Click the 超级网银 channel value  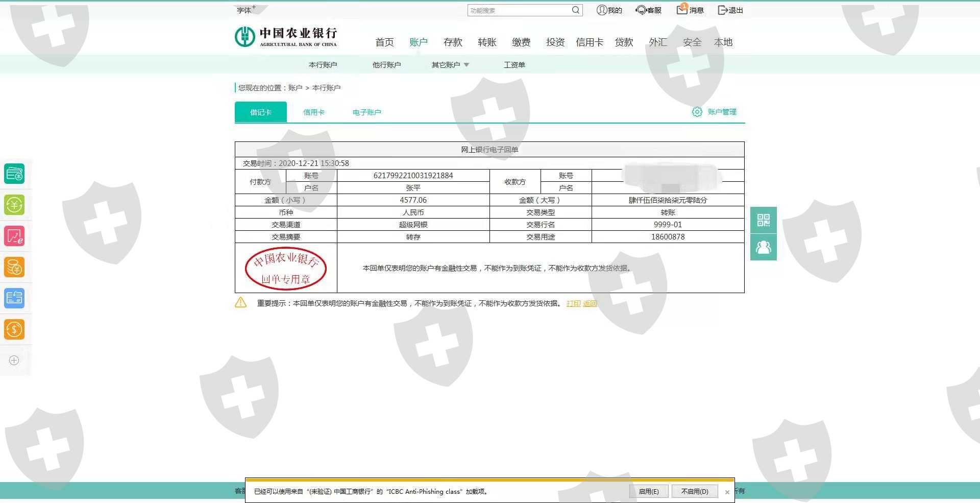(x=413, y=225)
